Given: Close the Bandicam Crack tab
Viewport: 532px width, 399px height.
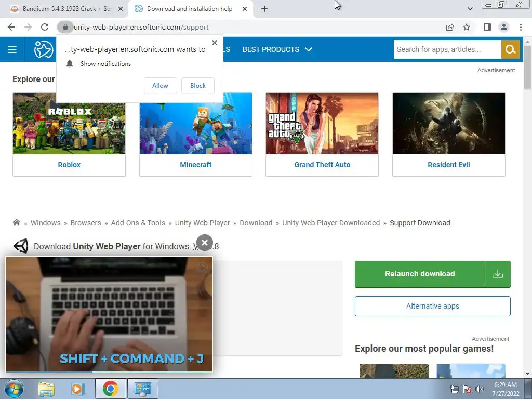Looking at the screenshot, I should [121, 9].
